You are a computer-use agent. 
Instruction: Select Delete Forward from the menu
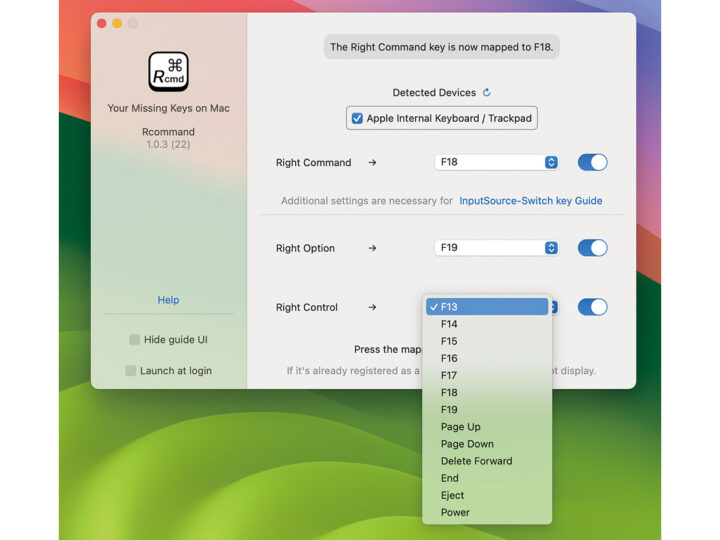[487, 461]
